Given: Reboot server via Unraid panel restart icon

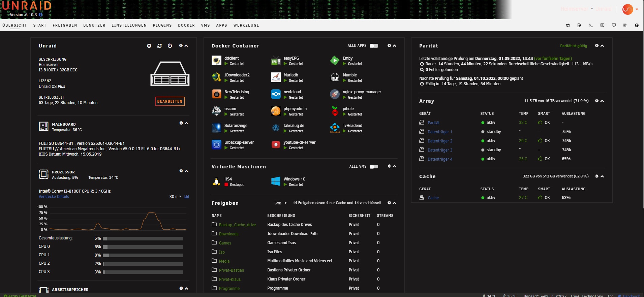Looking at the screenshot, I should tap(159, 46).
